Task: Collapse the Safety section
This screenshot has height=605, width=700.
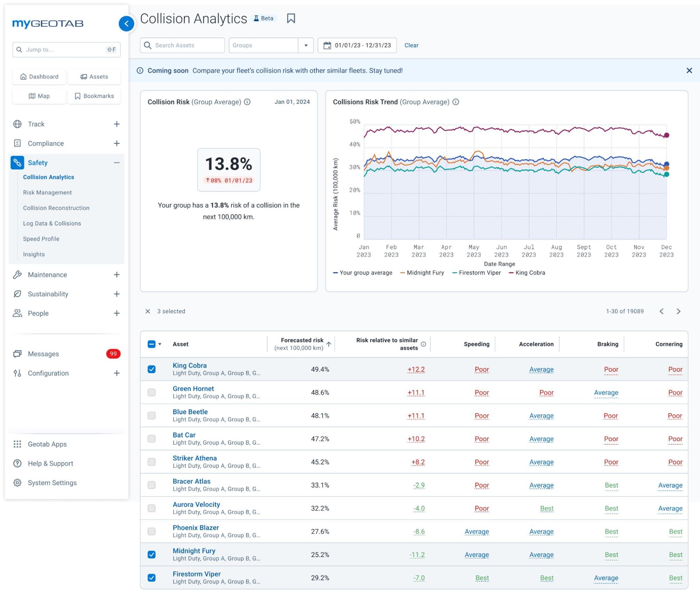Action: (117, 162)
